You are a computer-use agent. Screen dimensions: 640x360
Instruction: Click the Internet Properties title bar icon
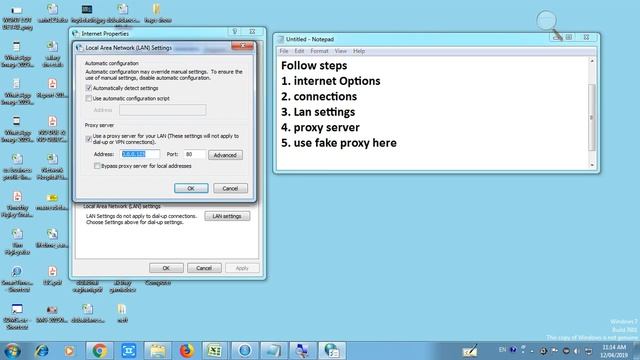[x=76, y=33]
